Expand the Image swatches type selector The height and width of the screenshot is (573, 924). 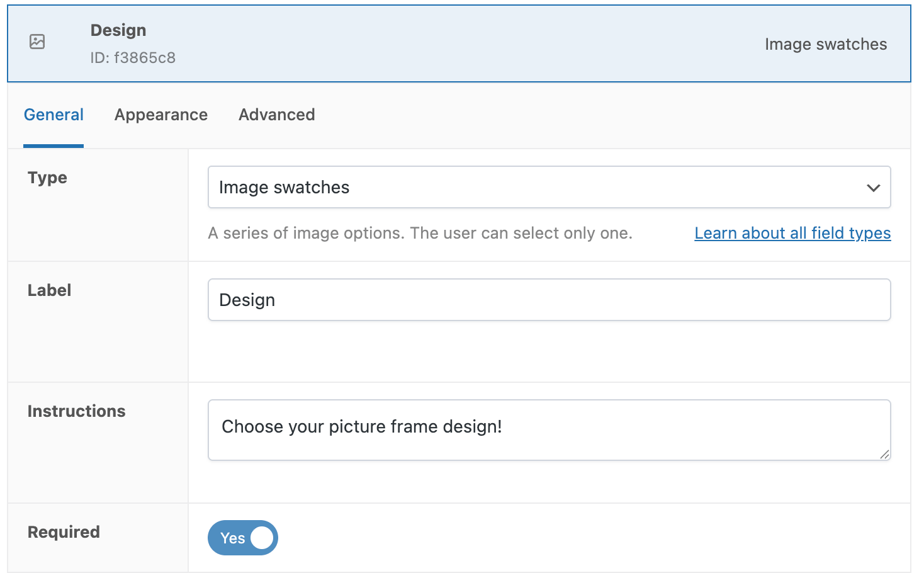tap(549, 187)
